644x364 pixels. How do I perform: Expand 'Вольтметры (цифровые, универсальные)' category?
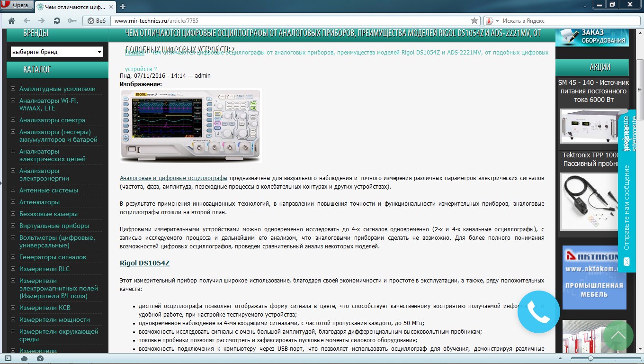click(13, 237)
